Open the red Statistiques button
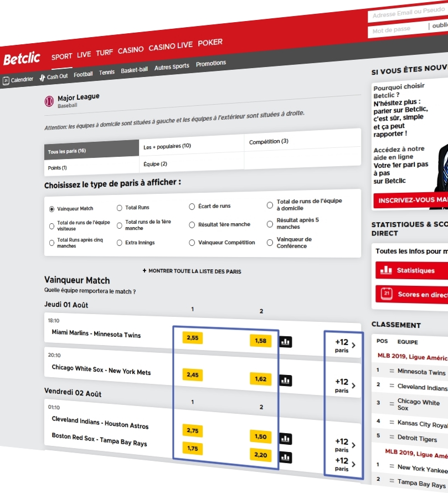The width and height of the screenshot is (448, 493). click(x=412, y=270)
